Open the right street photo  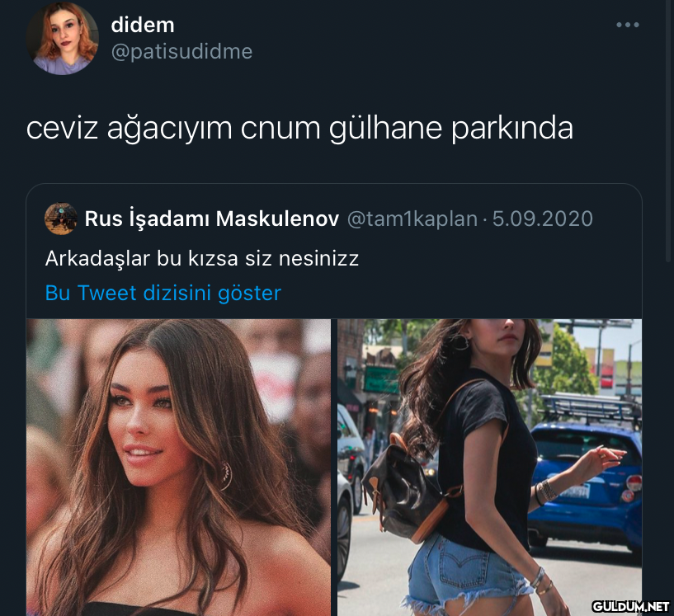489,468
